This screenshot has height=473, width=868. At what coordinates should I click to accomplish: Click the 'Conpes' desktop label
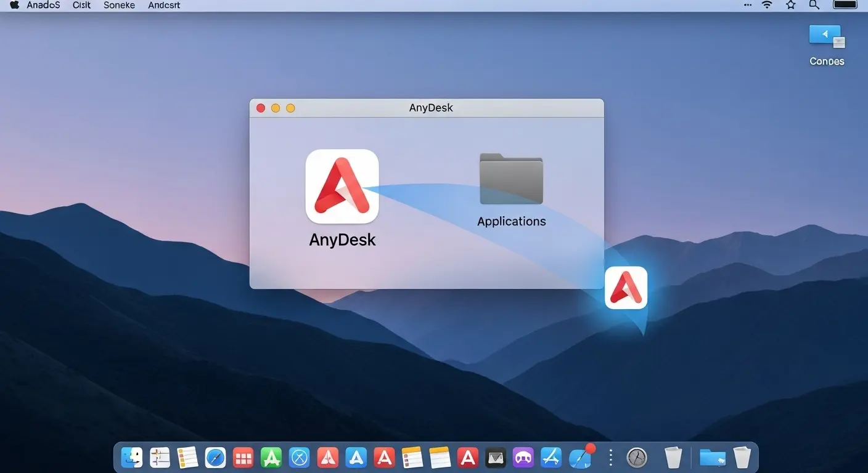(827, 62)
